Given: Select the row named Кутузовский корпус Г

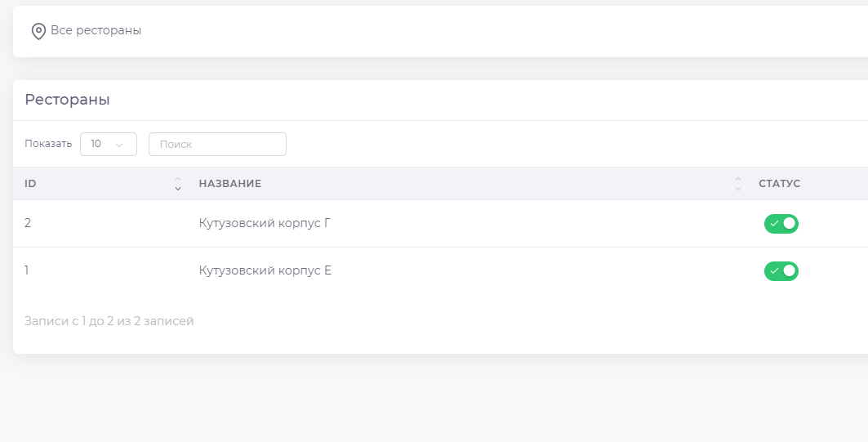Looking at the screenshot, I should click(265, 223).
